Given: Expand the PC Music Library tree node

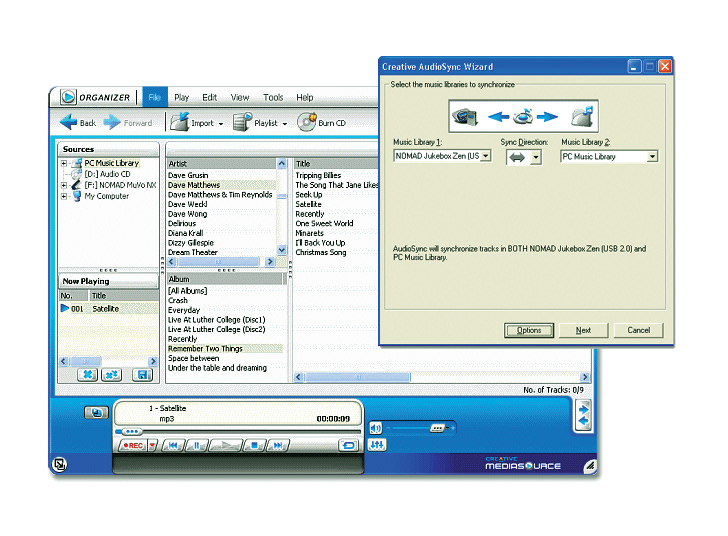Looking at the screenshot, I should point(64,163).
